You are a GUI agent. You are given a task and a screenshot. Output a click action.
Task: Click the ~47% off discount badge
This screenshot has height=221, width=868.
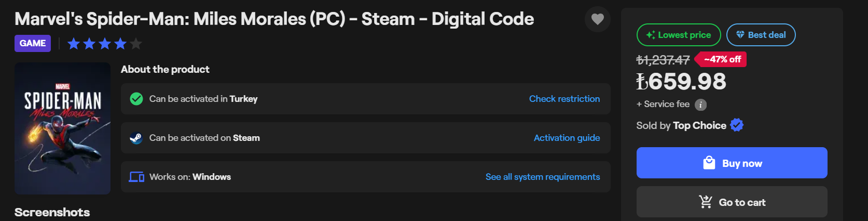tap(722, 59)
